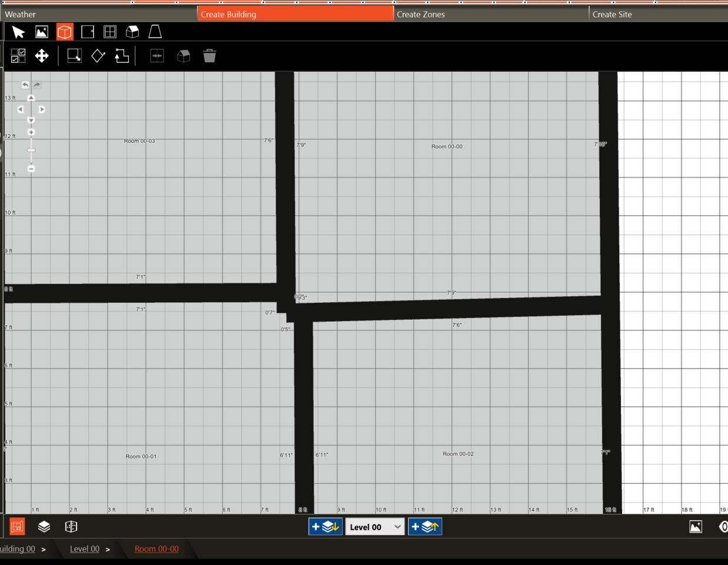This screenshot has width=728, height=565.
Task: Click the split wall tool icon
Action: (157, 56)
